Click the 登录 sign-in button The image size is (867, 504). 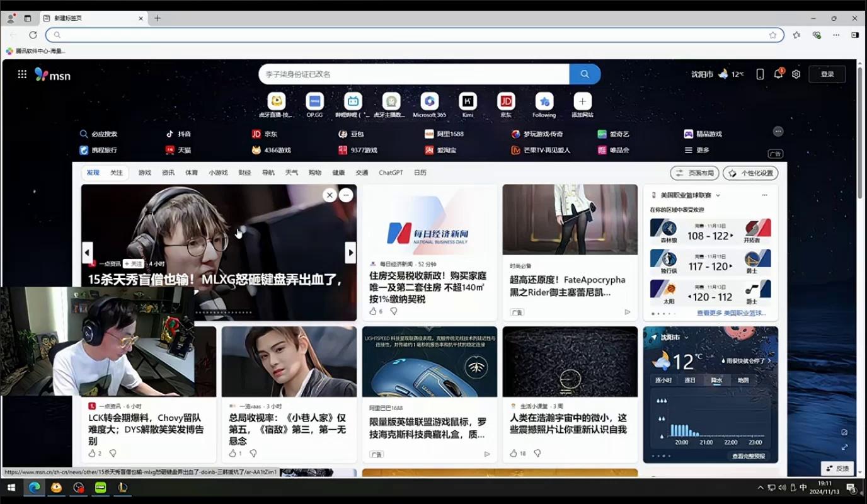click(827, 74)
